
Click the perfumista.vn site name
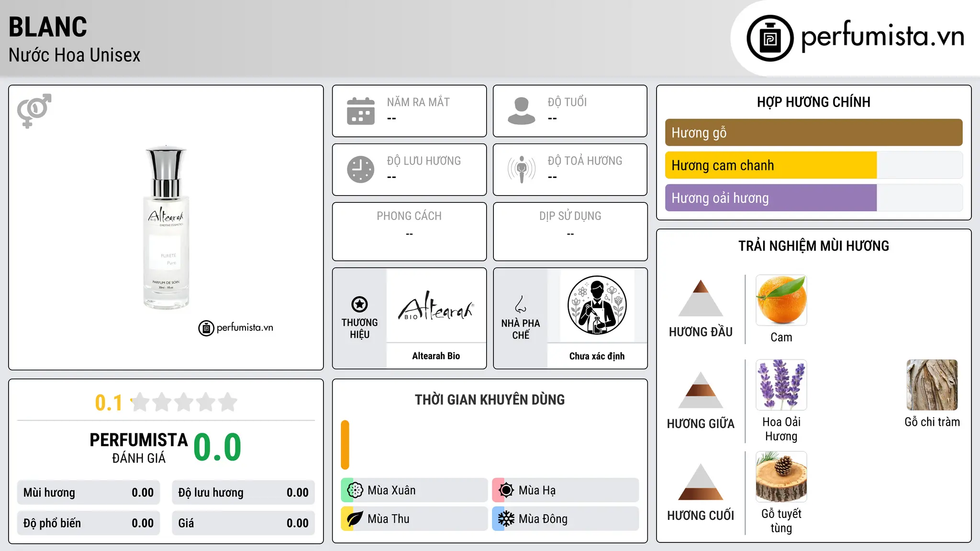point(882,36)
